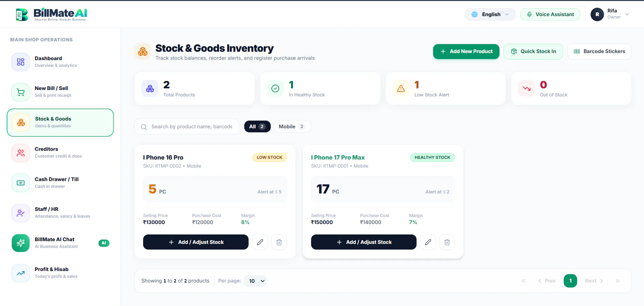Open Stock & Goods in sidebar
The width and height of the screenshot is (644, 306).
click(x=60, y=123)
